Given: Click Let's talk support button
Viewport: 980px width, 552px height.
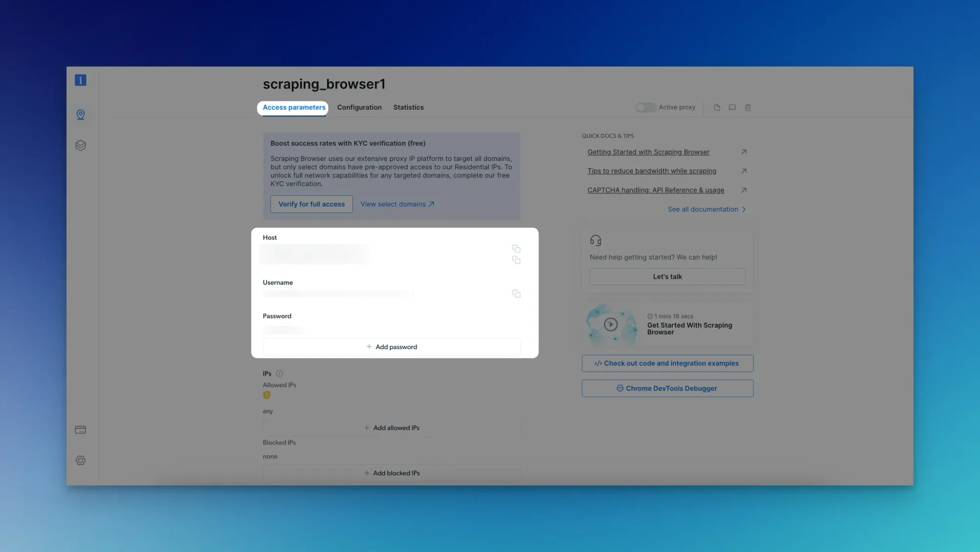Looking at the screenshot, I should coord(667,276).
